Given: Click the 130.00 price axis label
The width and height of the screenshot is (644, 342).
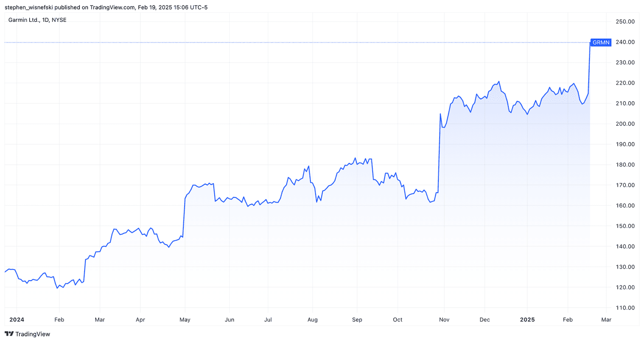Looking at the screenshot, I should [626, 267].
